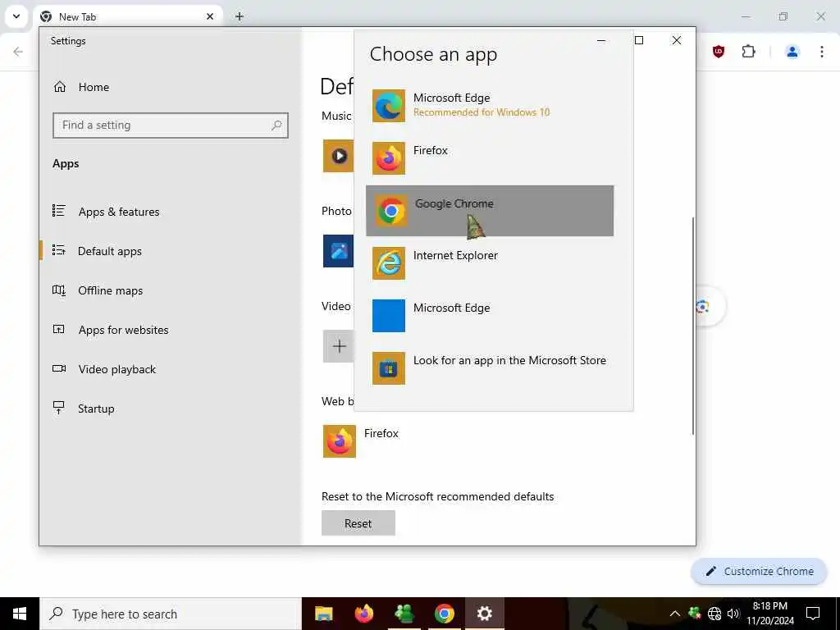This screenshot has width=840, height=630.
Task: Click the search magnifier in Find a setting
Action: [x=276, y=126]
